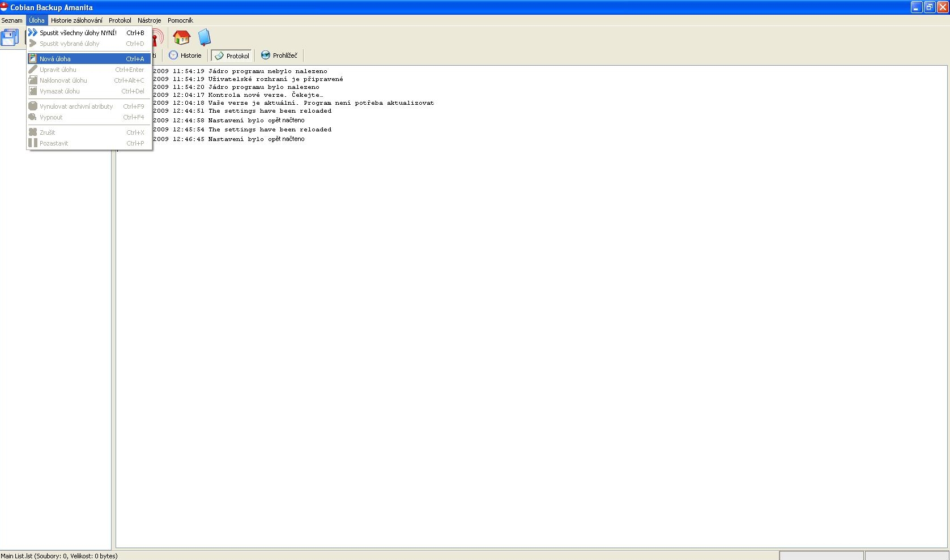
Task: Select Spustit vybrané úlohy menu entry
Action: point(90,44)
